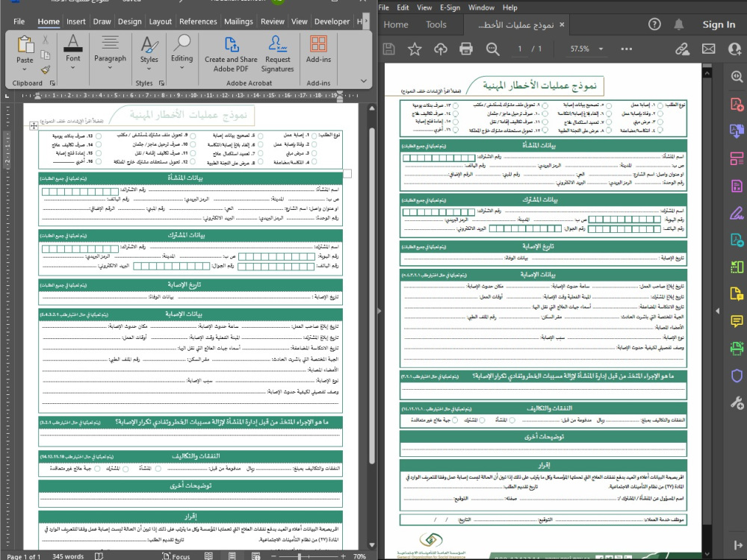Open Acrobat notifications bell icon

[x=679, y=25]
